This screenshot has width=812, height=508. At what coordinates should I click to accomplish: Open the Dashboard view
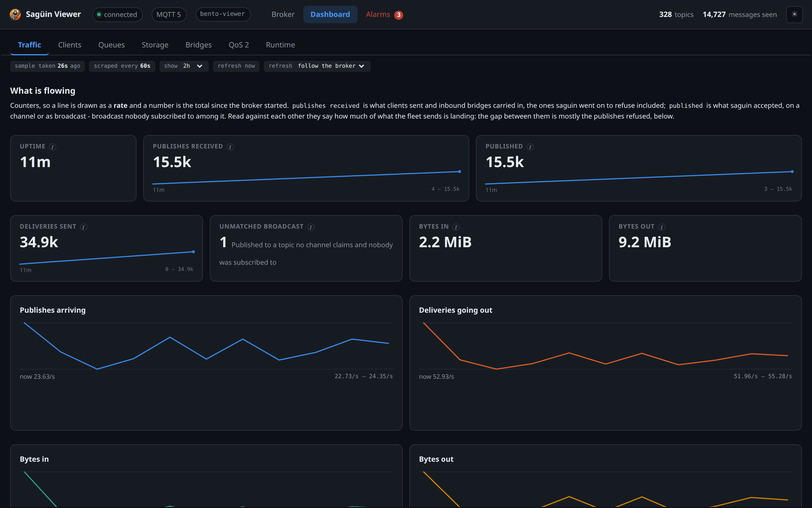click(x=330, y=14)
